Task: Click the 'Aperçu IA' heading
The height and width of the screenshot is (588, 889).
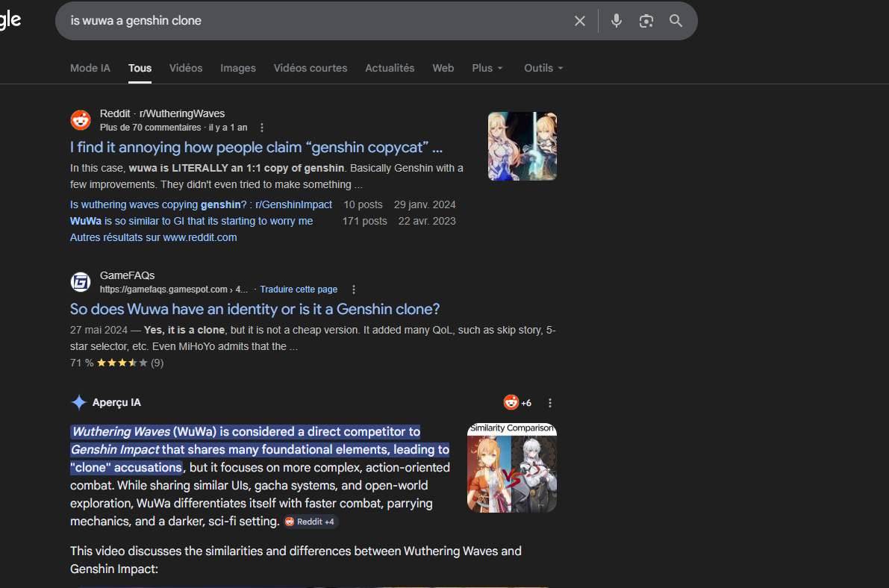Action: [x=116, y=403]
